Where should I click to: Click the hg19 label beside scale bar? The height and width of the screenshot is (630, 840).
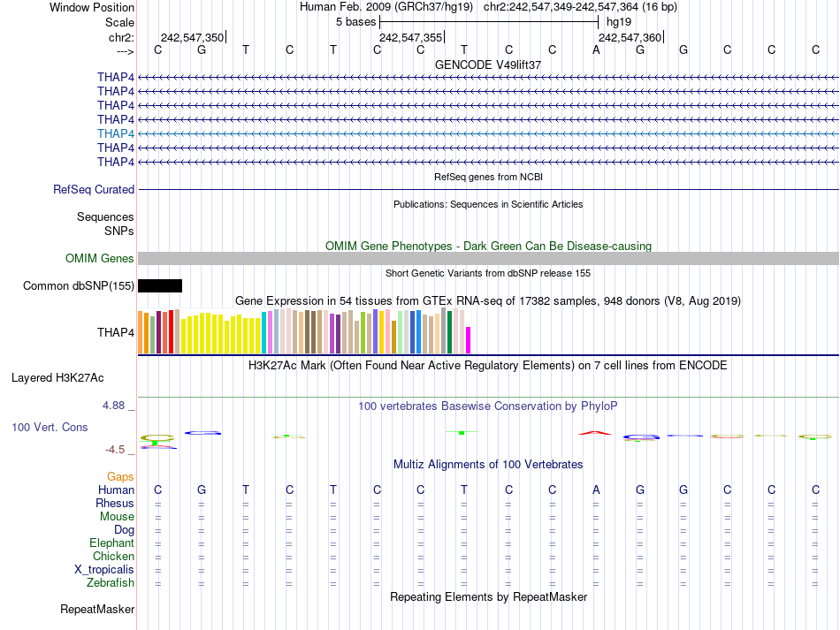619,22
